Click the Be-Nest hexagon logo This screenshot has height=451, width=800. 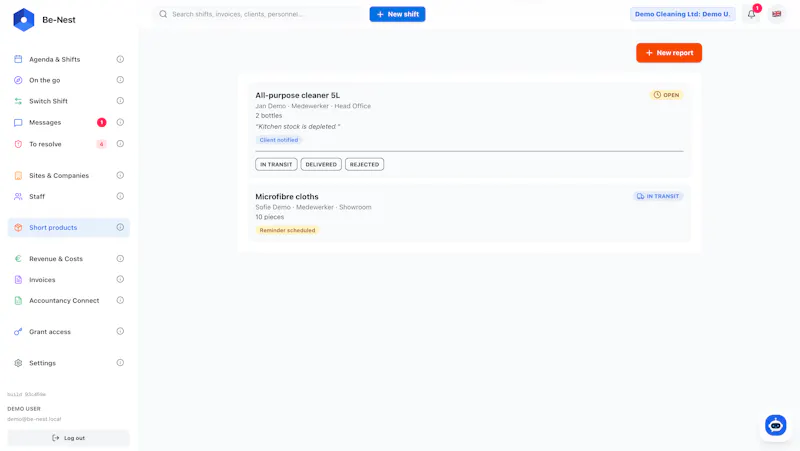coord(23,20)
